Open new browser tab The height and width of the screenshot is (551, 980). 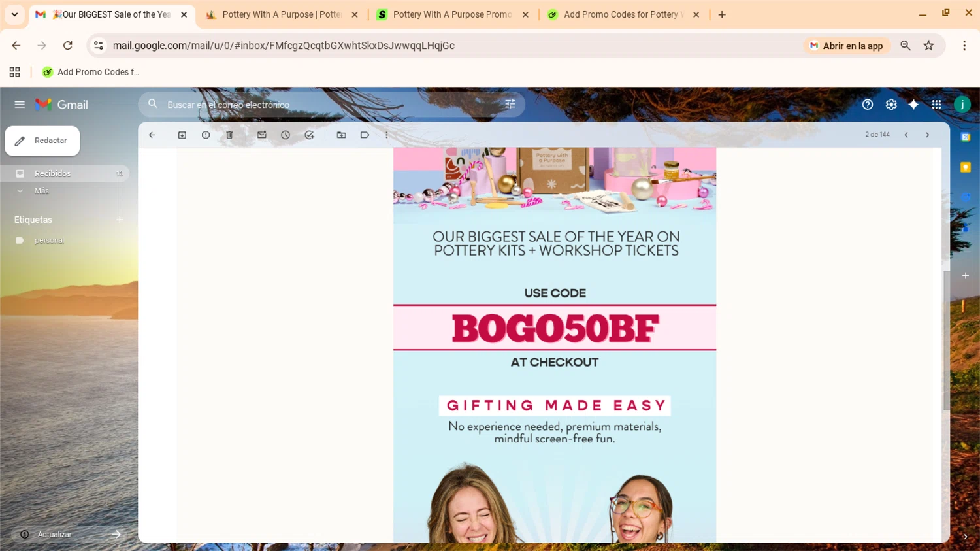click(x=722, y=14)
